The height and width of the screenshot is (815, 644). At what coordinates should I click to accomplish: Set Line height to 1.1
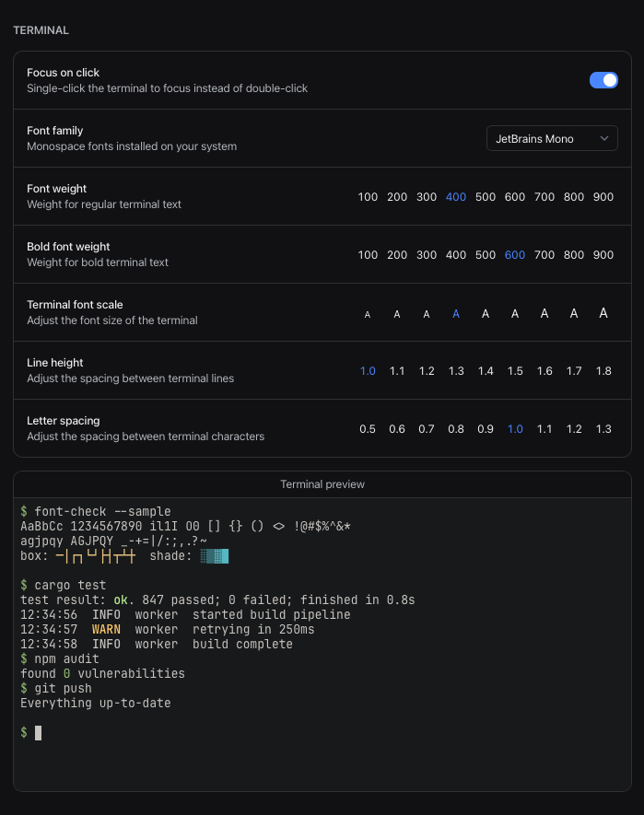tap(397, 371)
